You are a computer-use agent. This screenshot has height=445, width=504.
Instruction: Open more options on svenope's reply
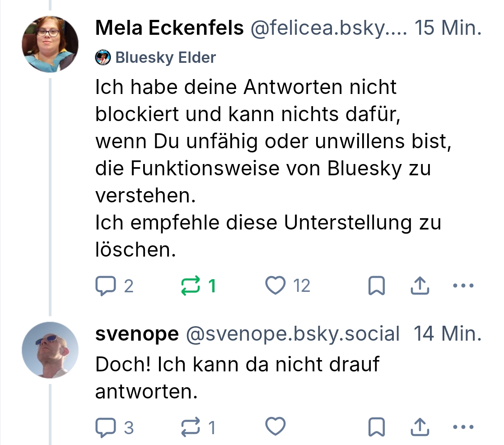coord(463,427)
